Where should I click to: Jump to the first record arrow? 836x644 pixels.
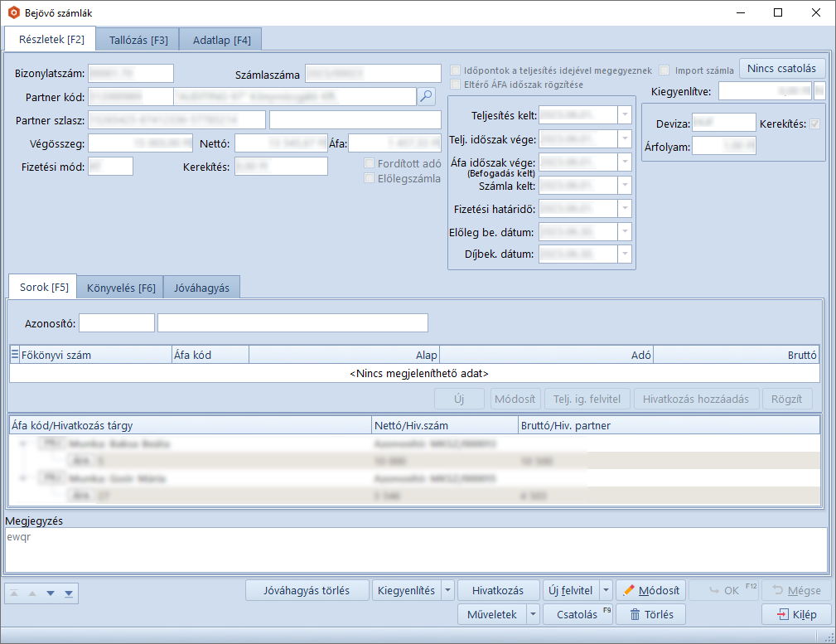(15, 593)
